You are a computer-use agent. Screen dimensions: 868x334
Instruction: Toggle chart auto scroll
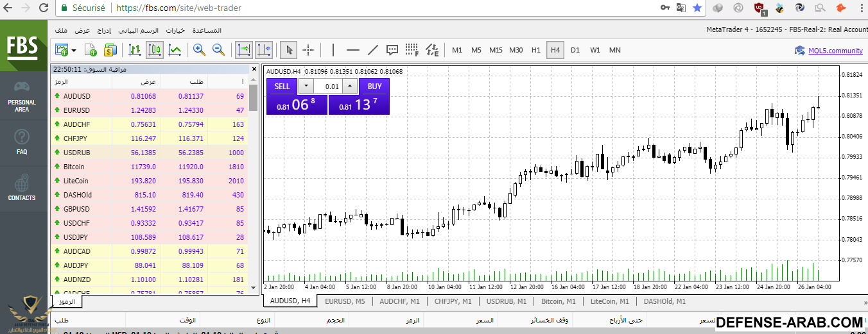pos(243,50)
